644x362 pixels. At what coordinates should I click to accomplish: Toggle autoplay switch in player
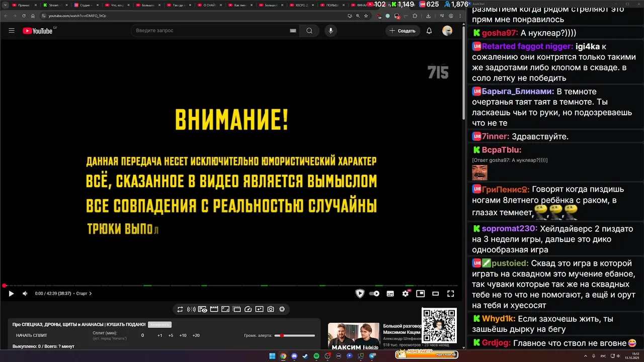374,294
